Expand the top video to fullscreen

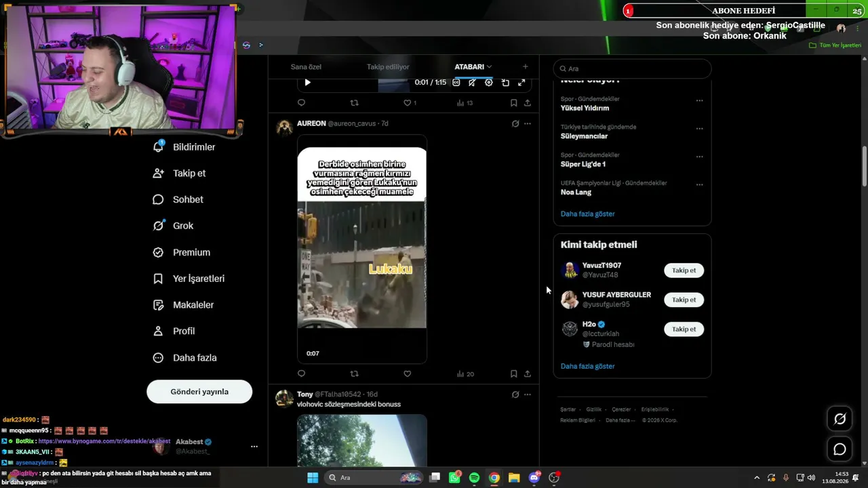521,83
